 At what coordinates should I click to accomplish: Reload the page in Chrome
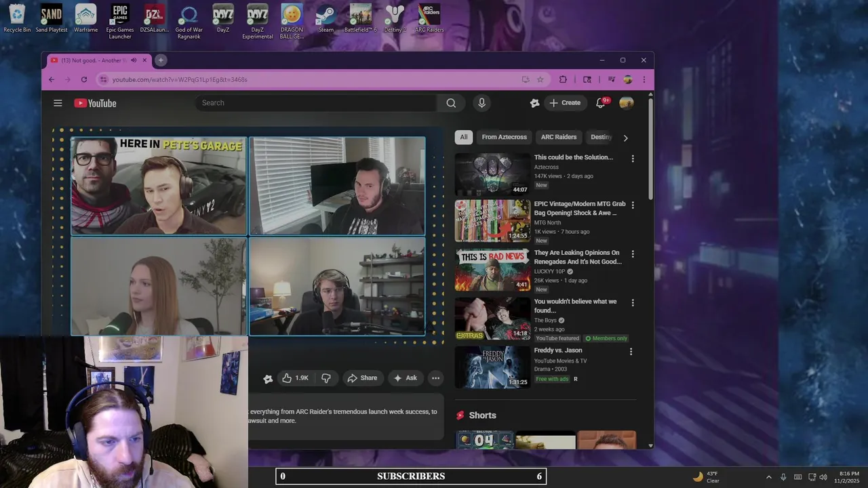pos(84,79)
